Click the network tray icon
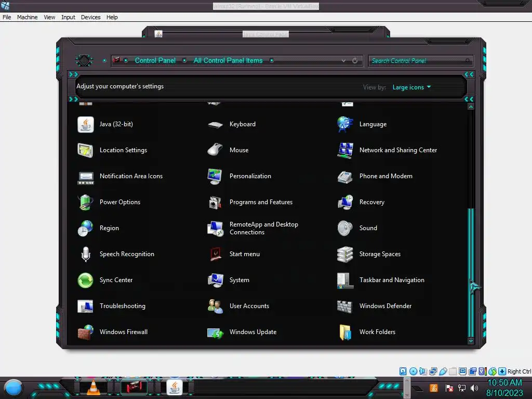 click(461, 388)
